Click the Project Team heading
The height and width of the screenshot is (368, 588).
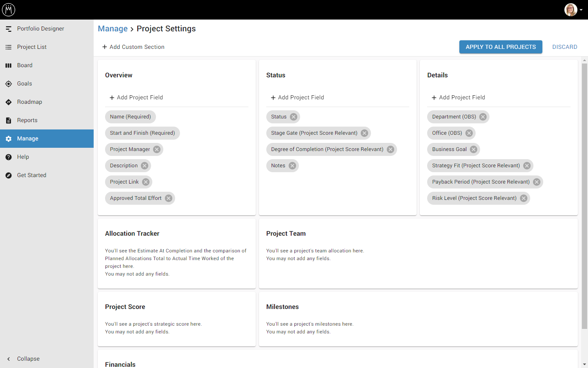pos(286,234)
